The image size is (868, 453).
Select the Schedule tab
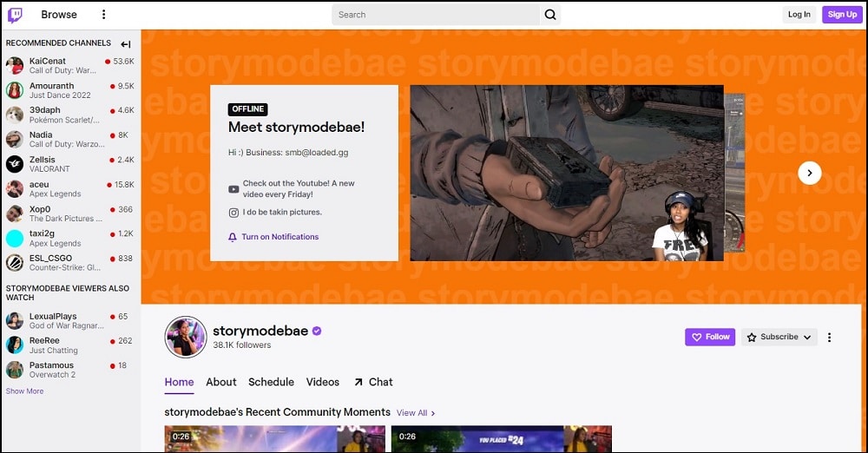[x=271, y=382]
